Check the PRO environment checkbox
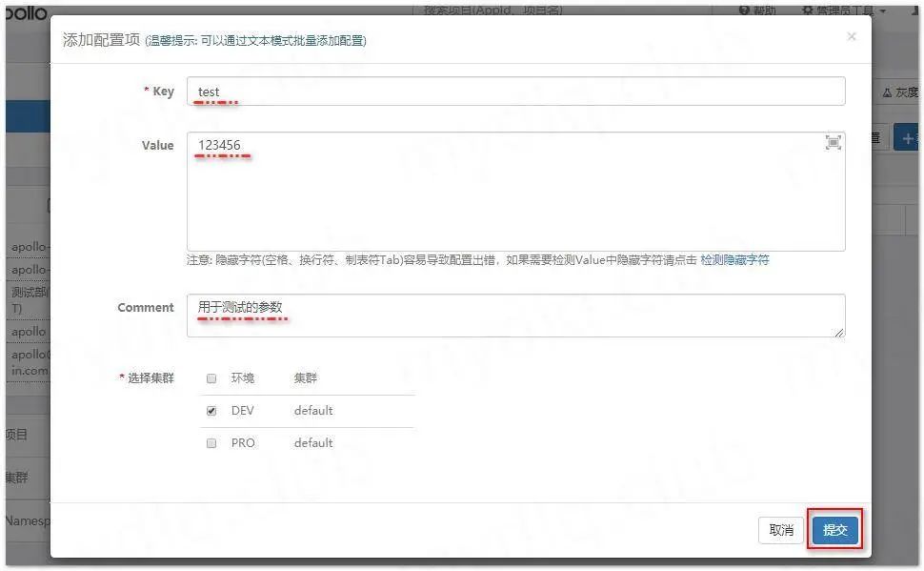Viewport: 924px width, 571px height. click(x=211, y=443)
